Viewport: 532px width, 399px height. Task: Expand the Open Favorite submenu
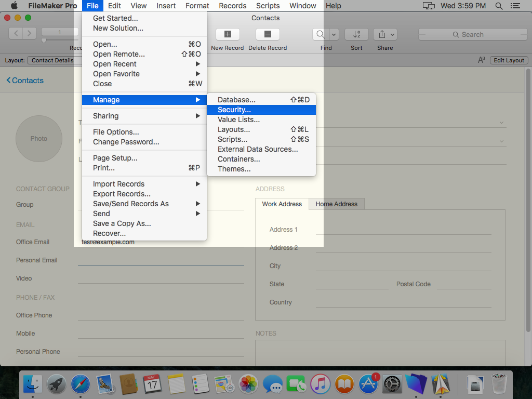198,74
